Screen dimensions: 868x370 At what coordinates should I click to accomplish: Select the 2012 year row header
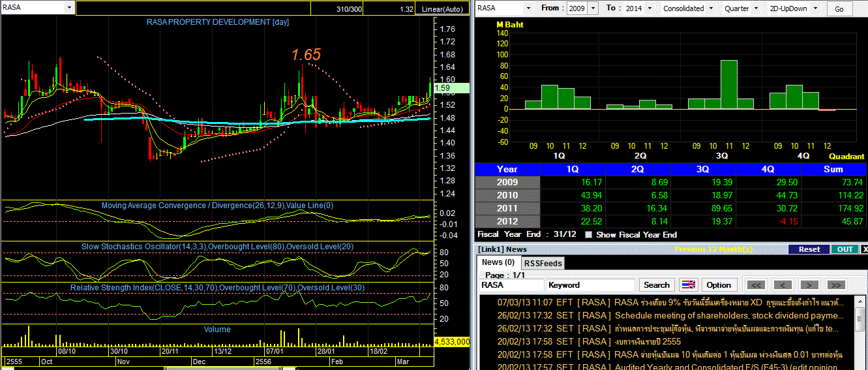[x=507, y=221]
